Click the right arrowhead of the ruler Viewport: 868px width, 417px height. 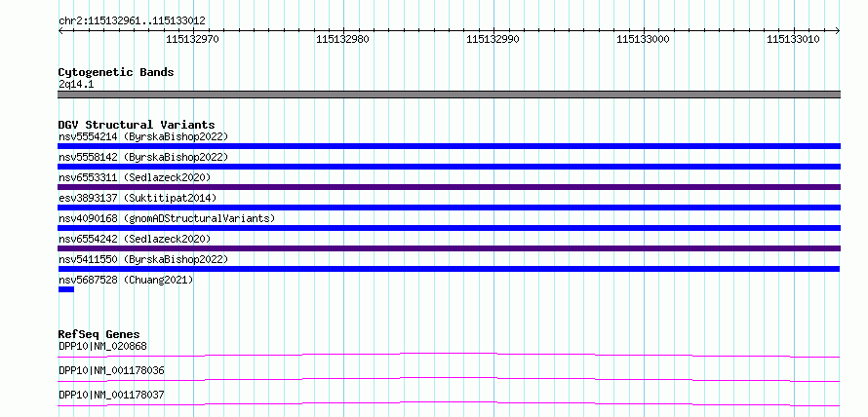click(x=838, y=30)
